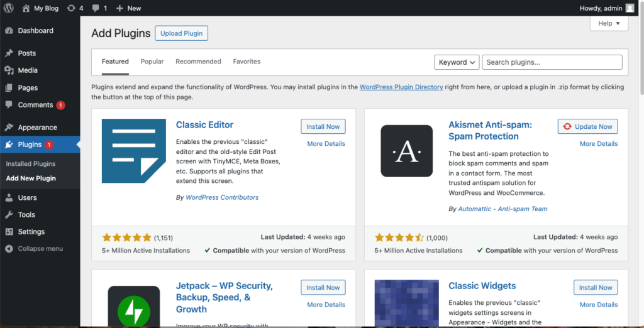Visit the My Blog site home
The image size is (644, 328).
click(40, 8)
